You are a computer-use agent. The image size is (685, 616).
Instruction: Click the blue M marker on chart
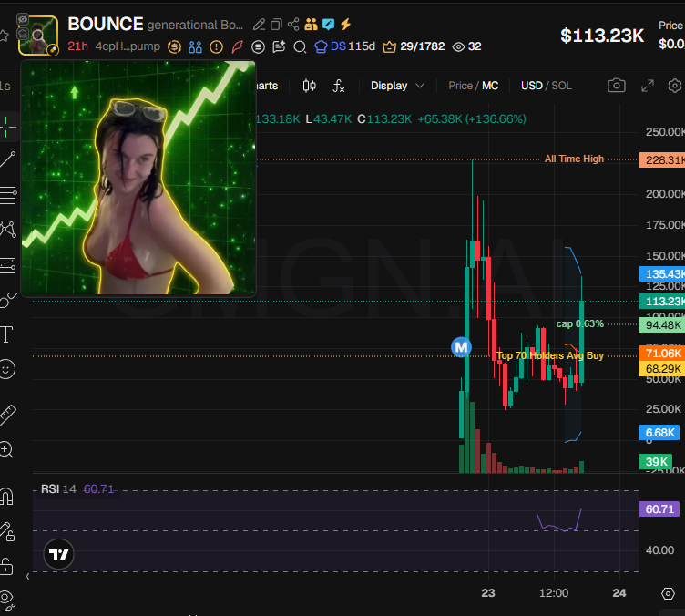(x=461, y=347)
